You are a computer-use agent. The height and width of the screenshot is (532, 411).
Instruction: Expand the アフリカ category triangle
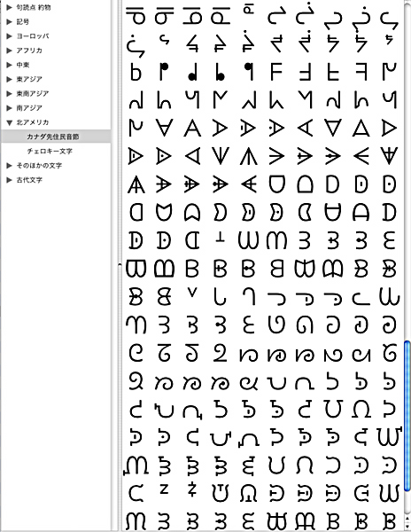point(9,51)
